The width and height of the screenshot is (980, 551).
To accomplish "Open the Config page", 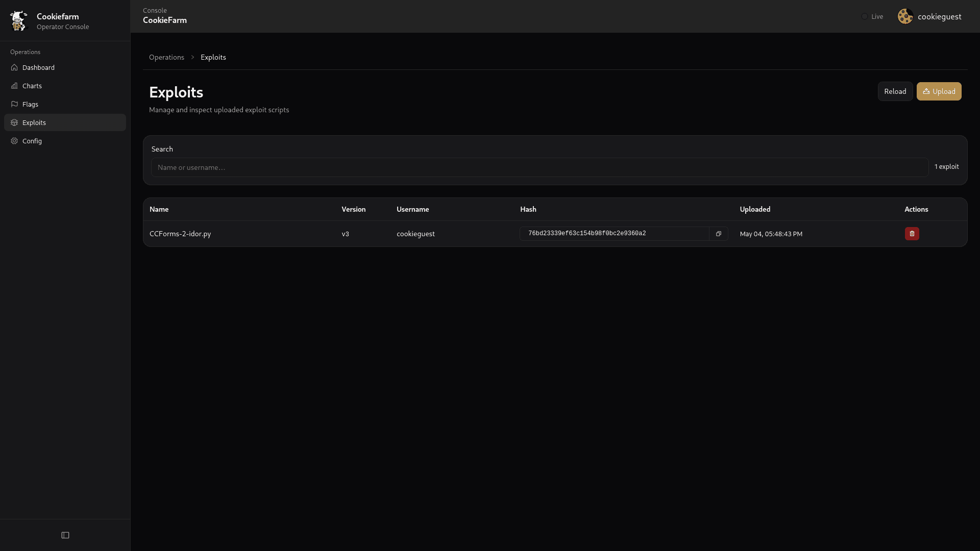I will click(65, 141).
